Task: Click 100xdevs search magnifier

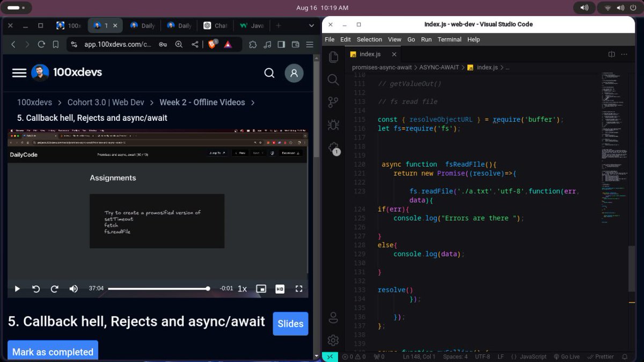Action: click(x=269, y=73)
